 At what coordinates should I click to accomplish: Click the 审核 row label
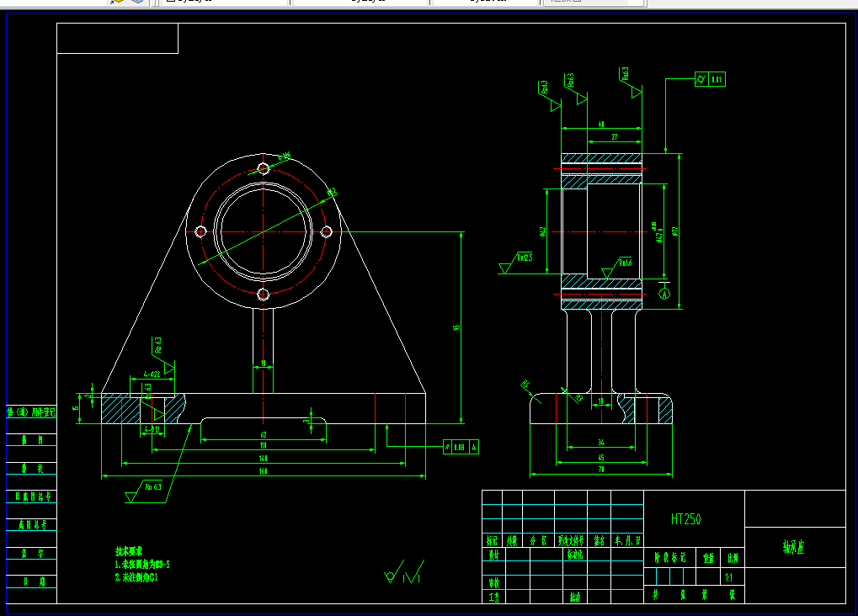[x=493, y=582]
